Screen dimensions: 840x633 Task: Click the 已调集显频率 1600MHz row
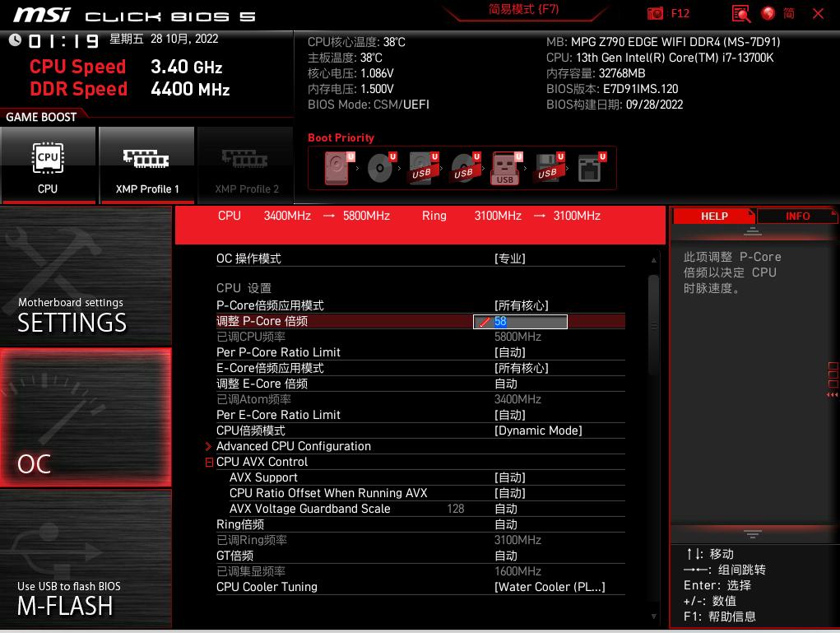pos(420,571)
